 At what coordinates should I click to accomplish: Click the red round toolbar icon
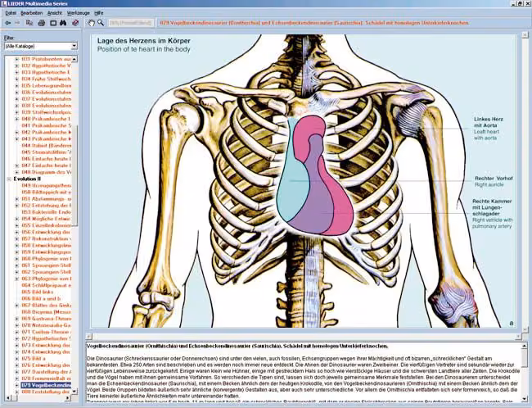75,23
